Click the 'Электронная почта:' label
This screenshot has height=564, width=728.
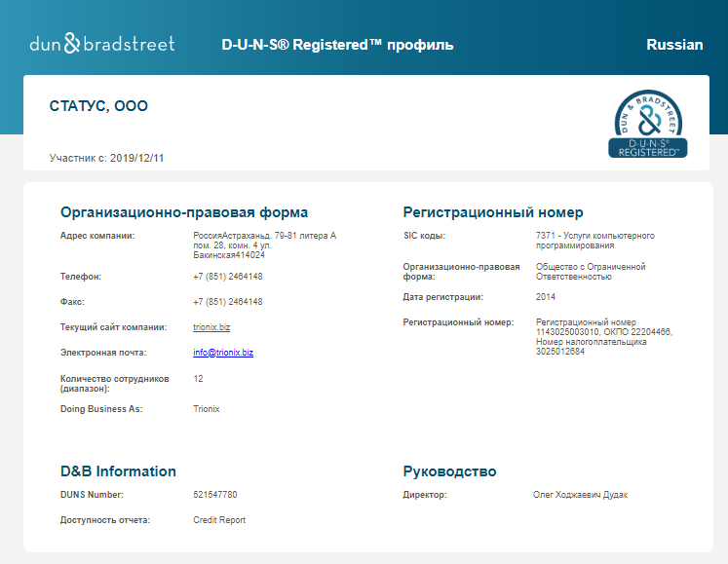point(103,353)
